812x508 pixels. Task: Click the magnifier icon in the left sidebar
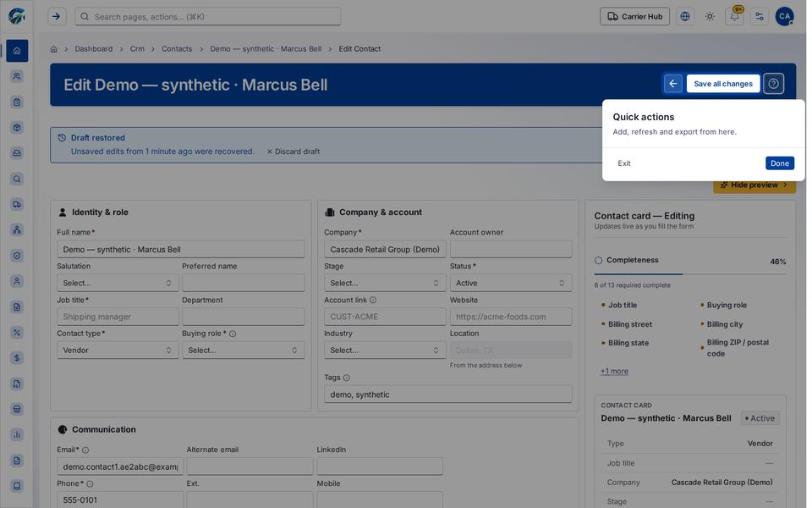[17, 179]
